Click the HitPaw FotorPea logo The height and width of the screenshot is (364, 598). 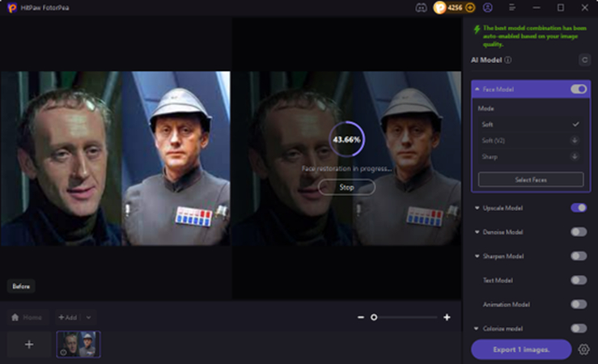click(x=12, y=7)
